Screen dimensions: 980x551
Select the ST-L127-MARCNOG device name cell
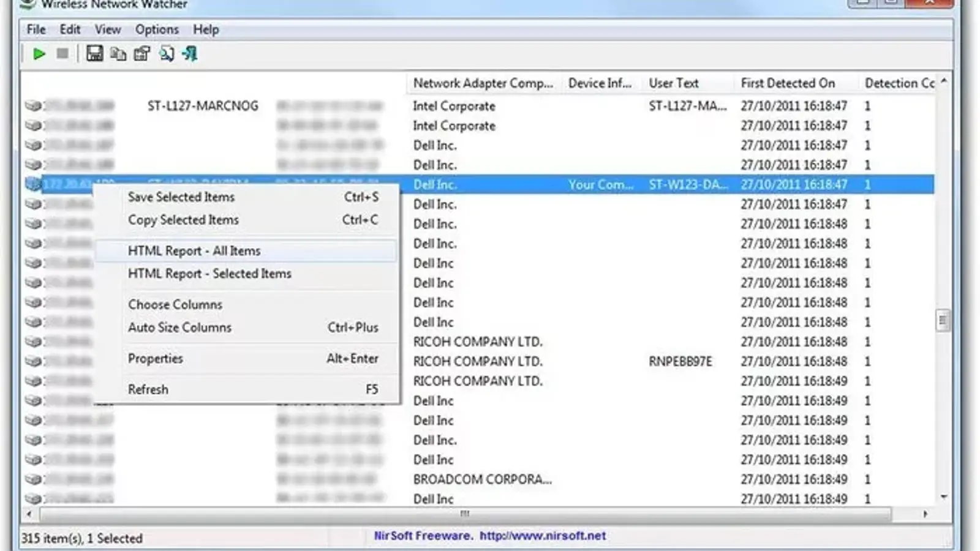(203, 106)
